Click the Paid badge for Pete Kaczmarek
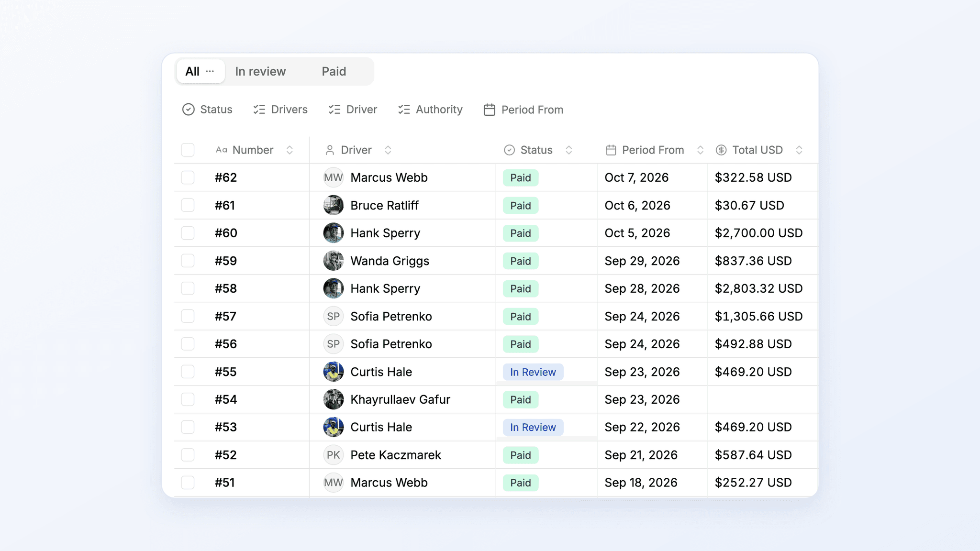The height and width of the screenshot is (551, 980). tap(521, 455)
